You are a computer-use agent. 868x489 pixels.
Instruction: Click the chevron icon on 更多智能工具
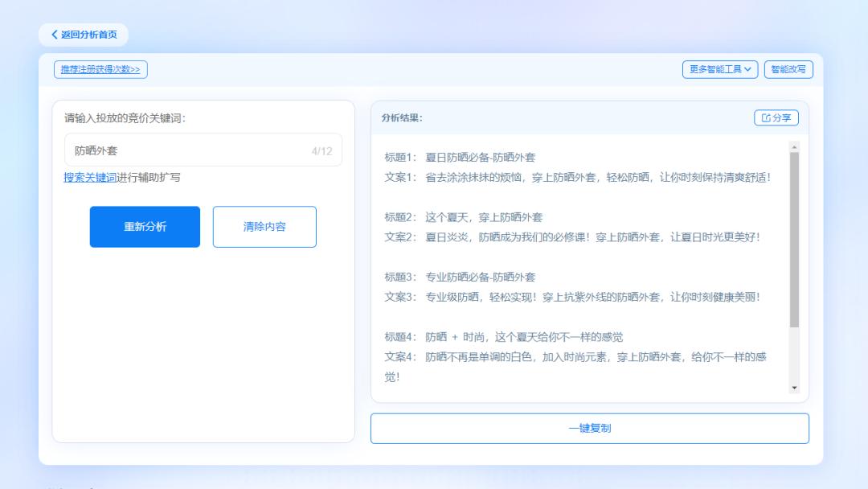748,69
